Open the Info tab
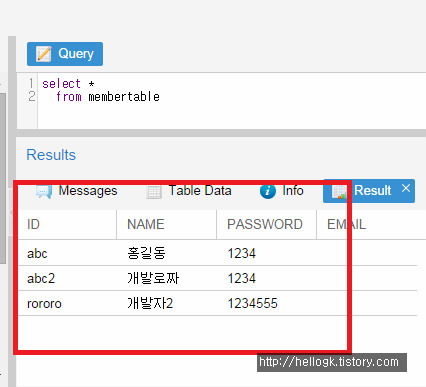 [x=281, y=191]
